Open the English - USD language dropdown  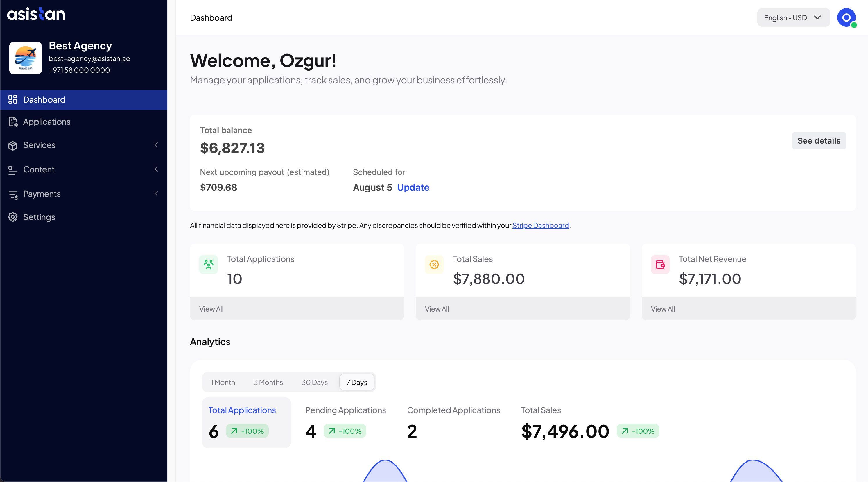pos(793,17)
